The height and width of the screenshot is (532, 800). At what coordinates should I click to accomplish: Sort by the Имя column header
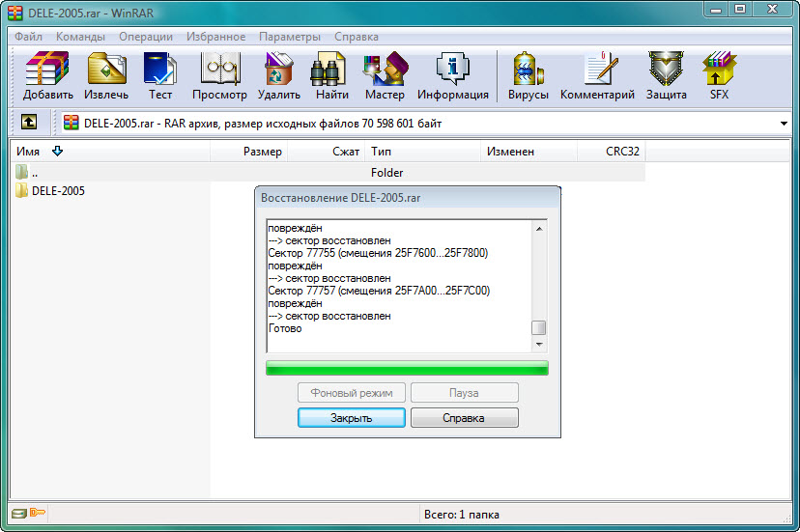point(110,152)
